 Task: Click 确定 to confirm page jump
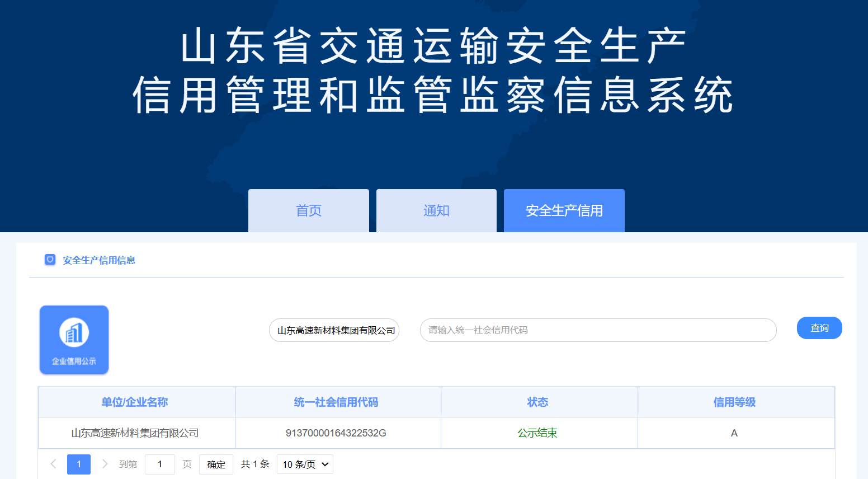tap(216, 464)
